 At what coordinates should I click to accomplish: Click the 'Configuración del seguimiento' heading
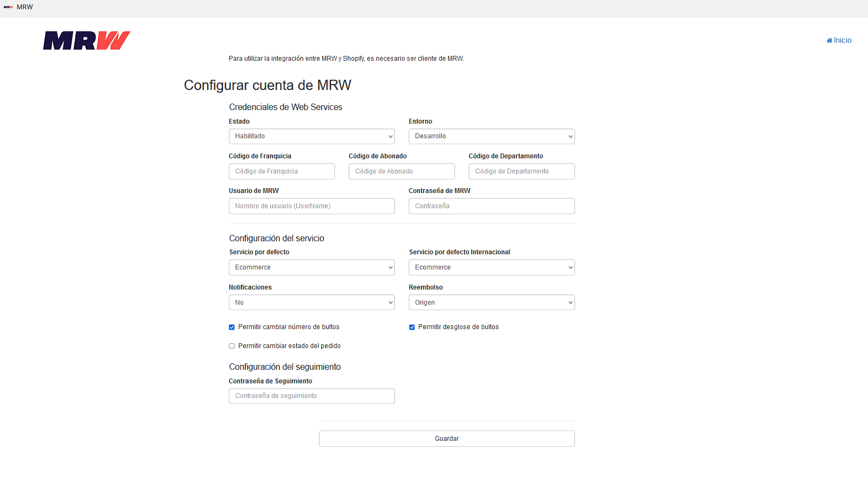285,367
